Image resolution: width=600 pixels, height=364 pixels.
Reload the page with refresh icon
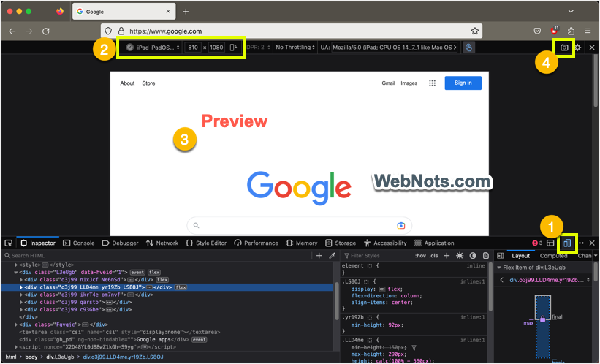[x=46, y=31]
